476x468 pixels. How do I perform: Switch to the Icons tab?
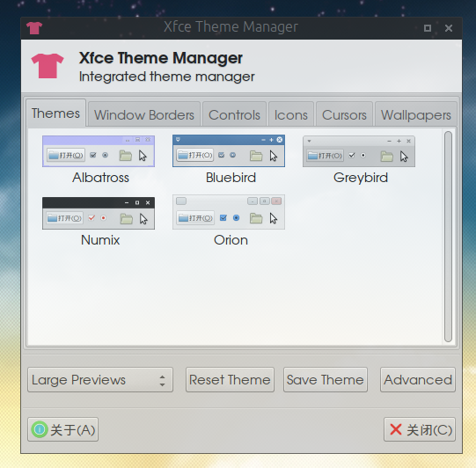[x=291, y=114]
